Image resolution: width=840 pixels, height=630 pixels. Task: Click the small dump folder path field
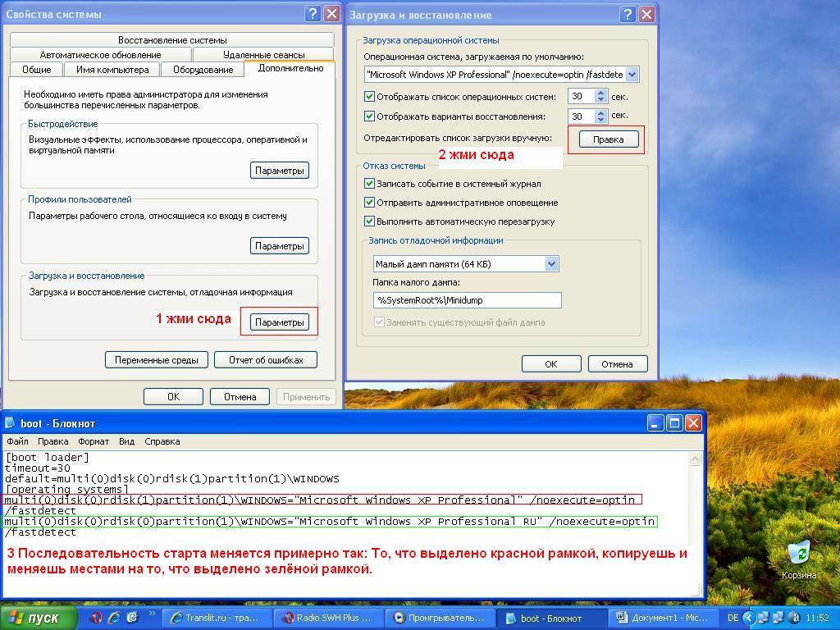coord(467,300)
